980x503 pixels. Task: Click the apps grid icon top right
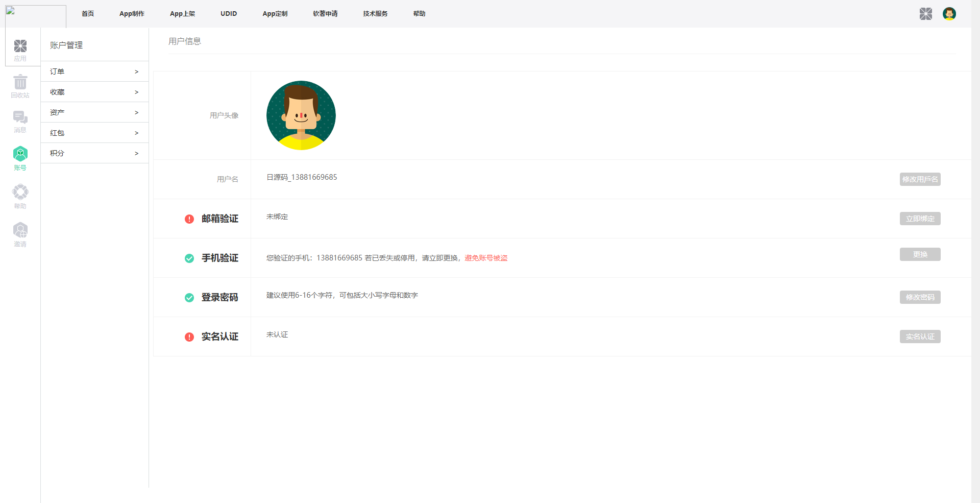click(x=926, y=14)
